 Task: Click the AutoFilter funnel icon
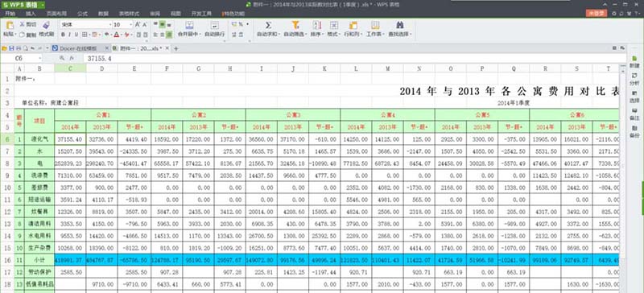295,26
